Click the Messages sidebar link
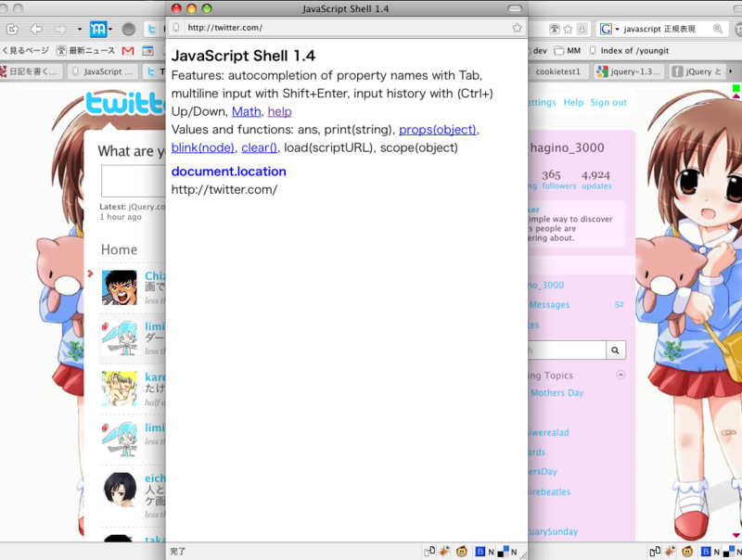742x560 pixels. pos(549,305)
